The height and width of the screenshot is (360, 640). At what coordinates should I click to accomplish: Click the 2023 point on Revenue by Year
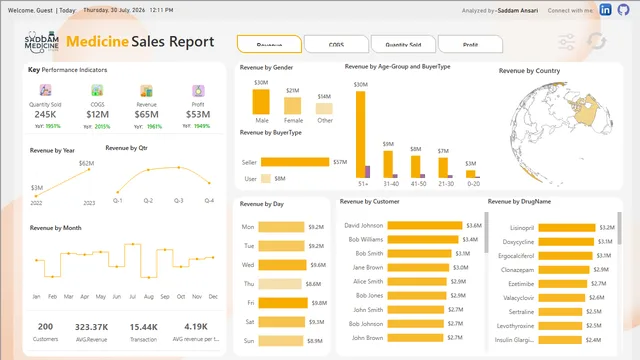pyautogui.click(x=89, y=169)
